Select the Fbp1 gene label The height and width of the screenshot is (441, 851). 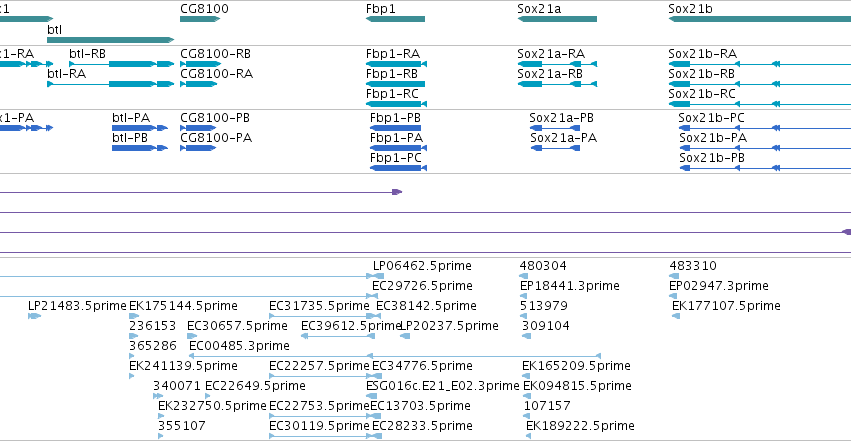click(380, 9)
